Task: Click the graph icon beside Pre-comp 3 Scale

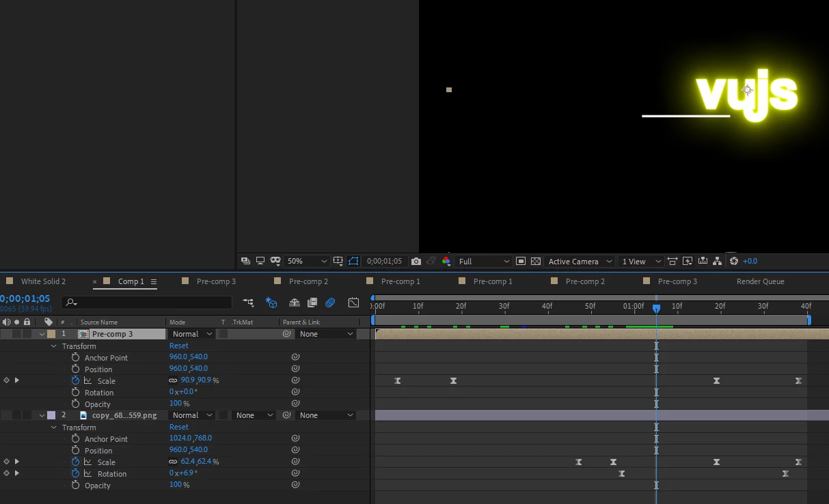Action: tap(87, 380)
